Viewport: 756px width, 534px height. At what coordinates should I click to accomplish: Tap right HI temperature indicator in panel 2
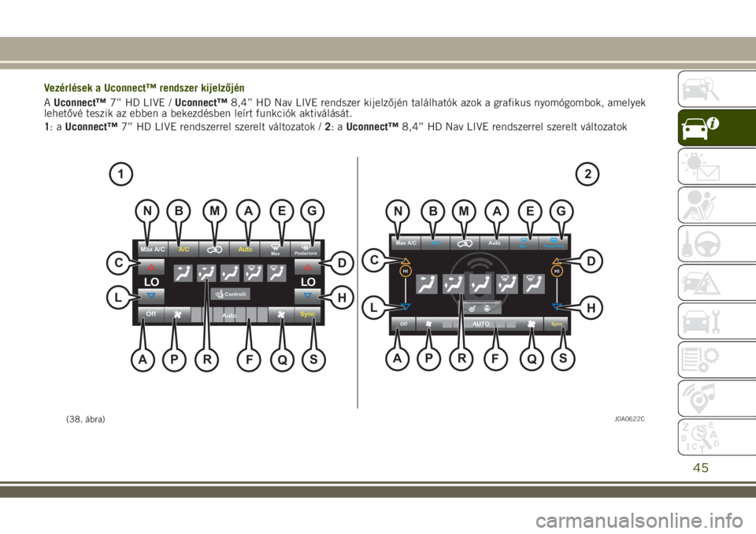click(x=557, y=272)
